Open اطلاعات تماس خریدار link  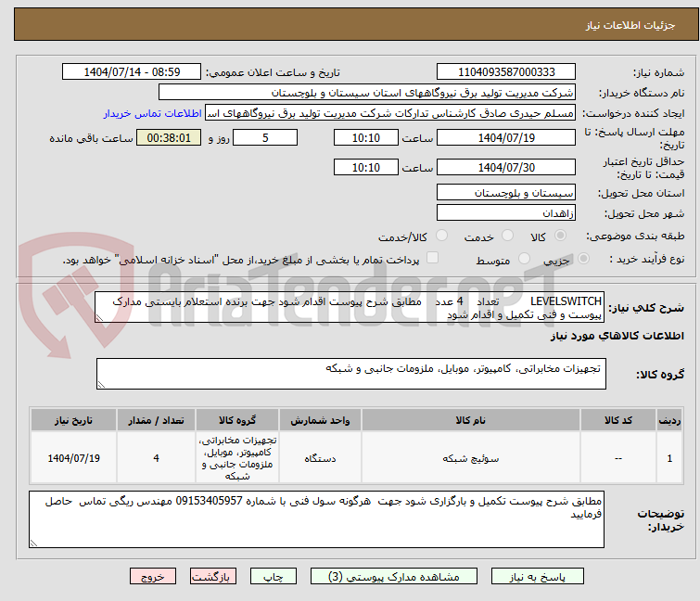click(152, 113)
